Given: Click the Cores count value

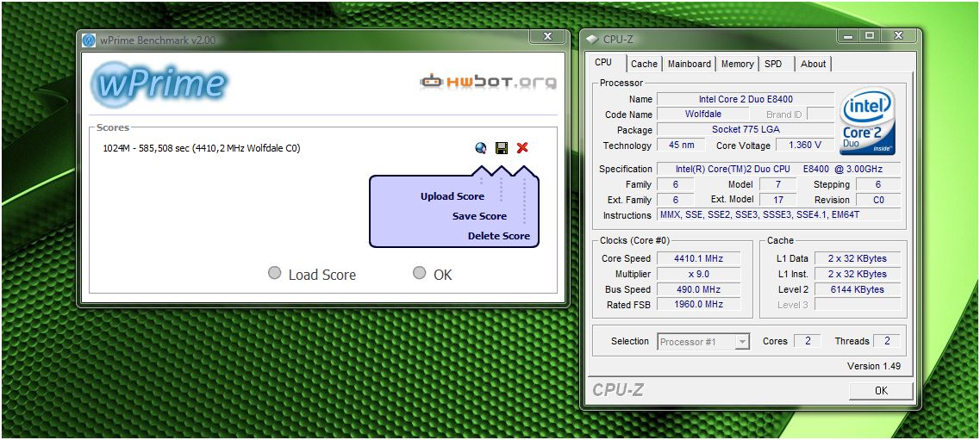Looking at the screenshot, I should click(808, 341).
